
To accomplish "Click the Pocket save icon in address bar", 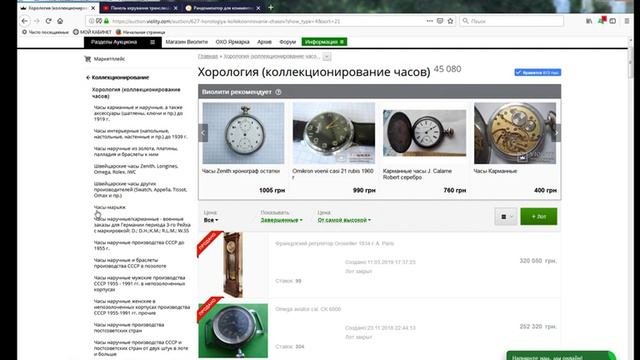I will click(x=440, y=21).
